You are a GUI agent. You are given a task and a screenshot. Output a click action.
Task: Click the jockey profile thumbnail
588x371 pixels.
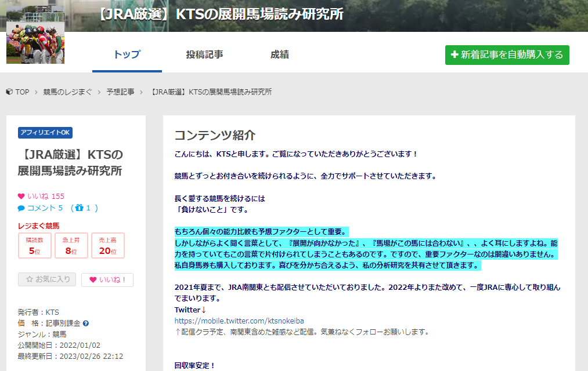coord(35,35)
